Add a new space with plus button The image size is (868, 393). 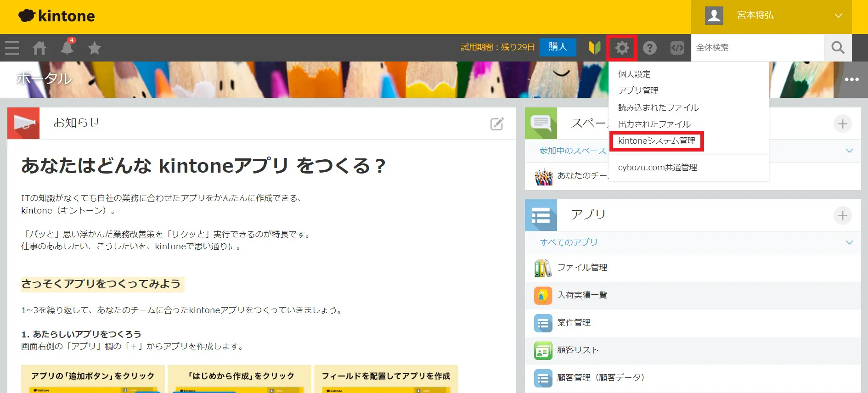(843, 124)
